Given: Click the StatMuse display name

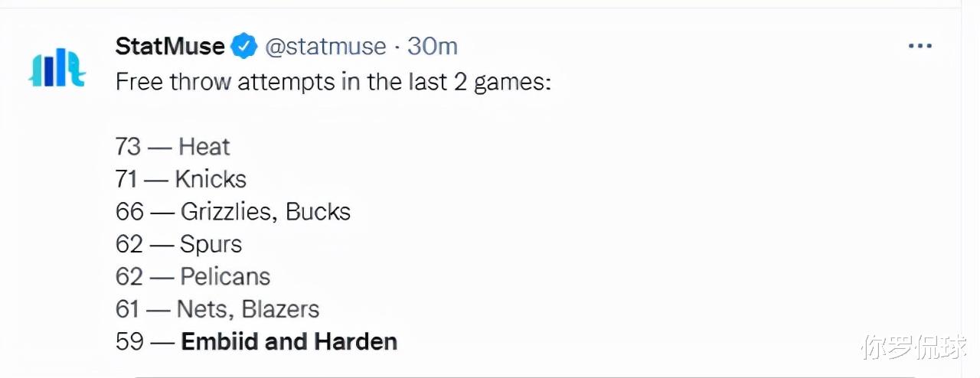Looking at the screenshot, I should tap(170, 47).
